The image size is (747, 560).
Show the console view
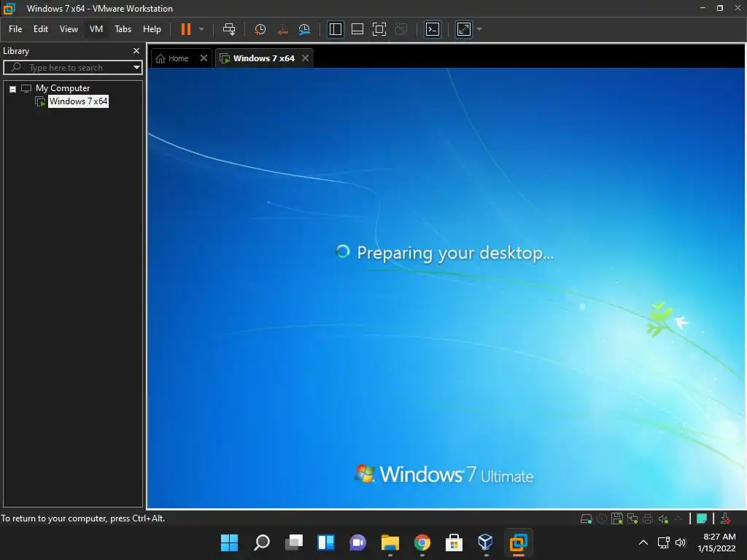pos(433,29)
